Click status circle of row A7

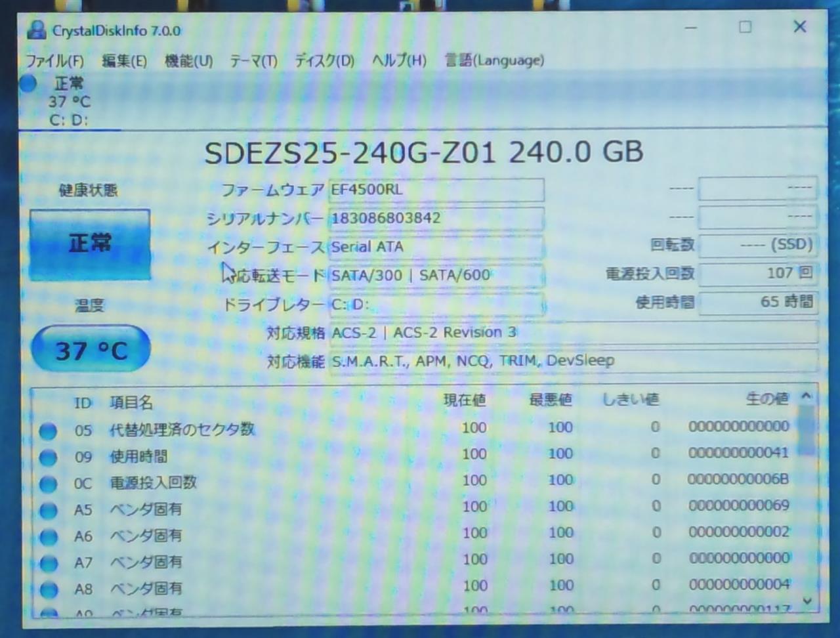click(x=48, y=563)
